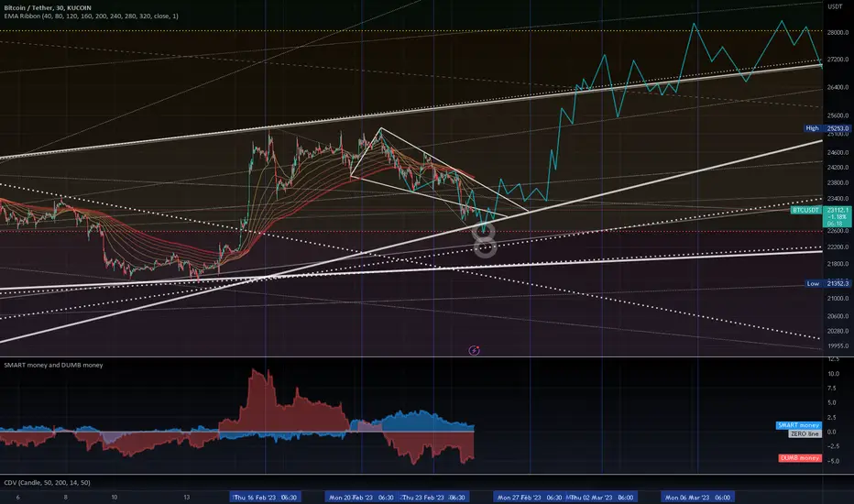Screen dimensions: 854x504
Task: Click the 26400.0 price axis label
Action: point(838,87)
